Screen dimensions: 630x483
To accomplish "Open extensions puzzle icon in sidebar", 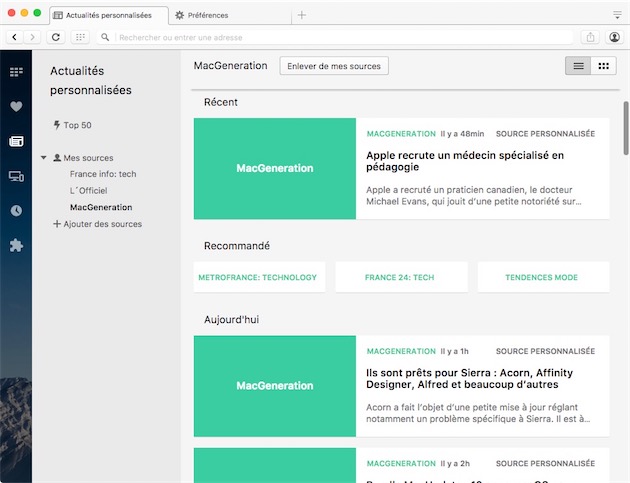I will 16,245.
